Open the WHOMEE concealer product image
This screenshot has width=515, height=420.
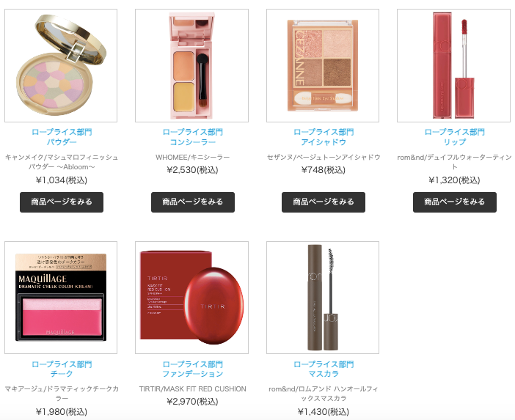191,66
